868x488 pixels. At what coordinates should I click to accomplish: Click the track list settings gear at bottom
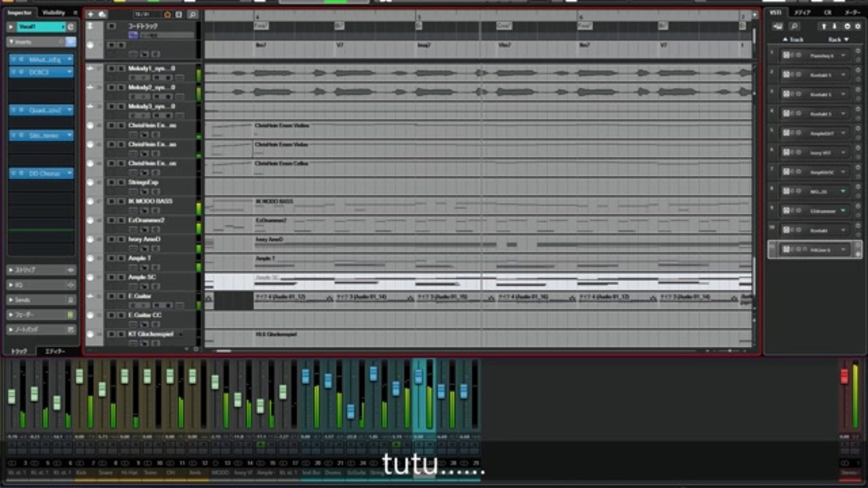196,349
